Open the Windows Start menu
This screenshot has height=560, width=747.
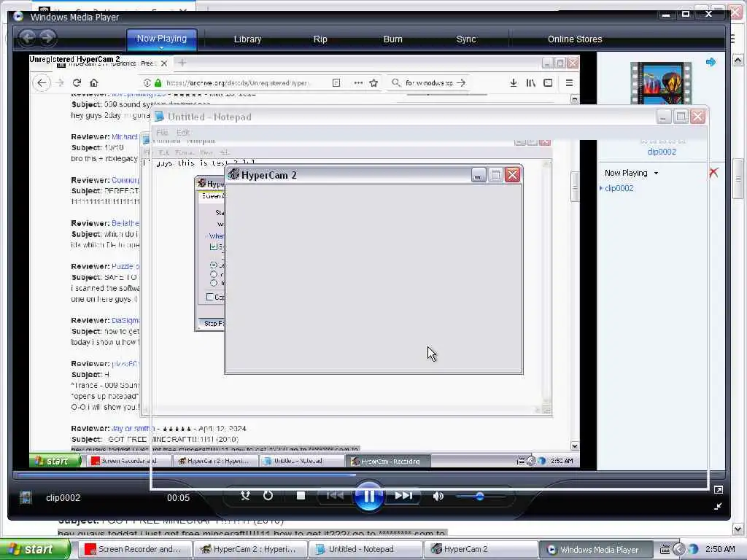[x=35, y=549]
